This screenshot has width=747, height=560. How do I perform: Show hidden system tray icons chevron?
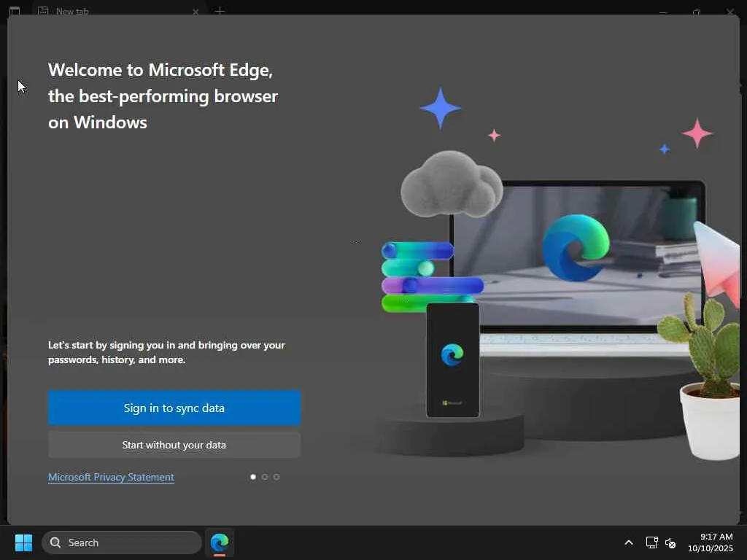coord(629,542)
